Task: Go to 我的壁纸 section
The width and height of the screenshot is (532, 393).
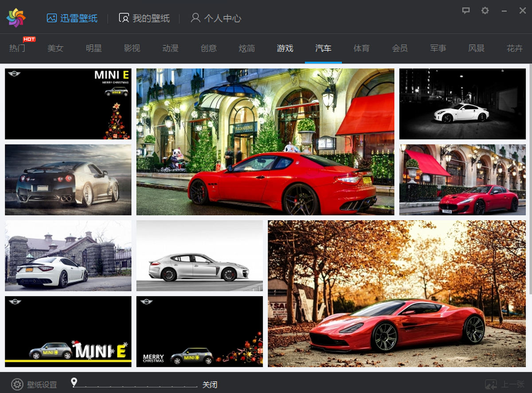Action: 145,18
